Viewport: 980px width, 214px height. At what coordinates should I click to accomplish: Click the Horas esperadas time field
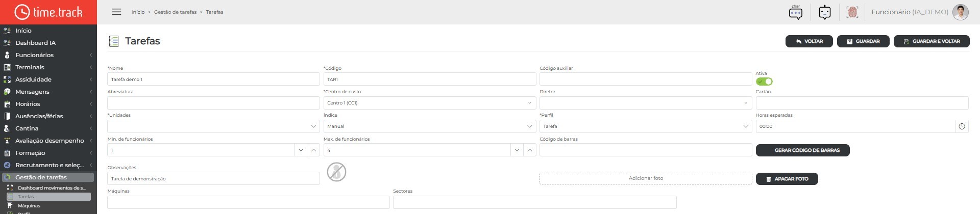[855, 126]
